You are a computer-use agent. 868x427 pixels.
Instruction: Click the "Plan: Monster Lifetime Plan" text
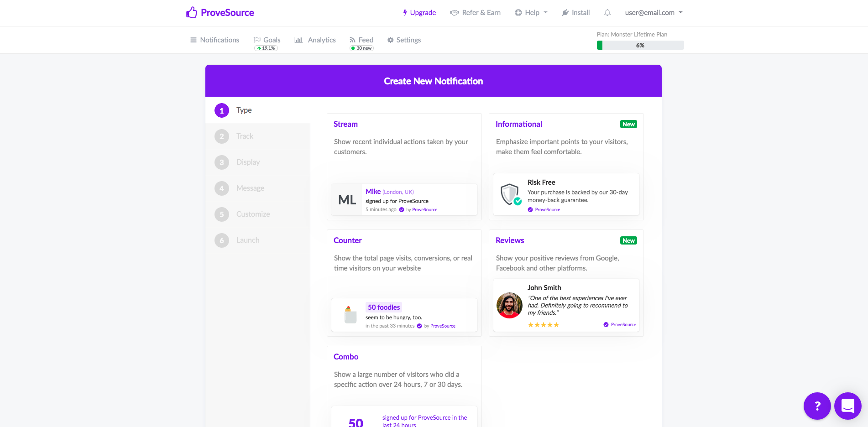(x=632, y=35)
